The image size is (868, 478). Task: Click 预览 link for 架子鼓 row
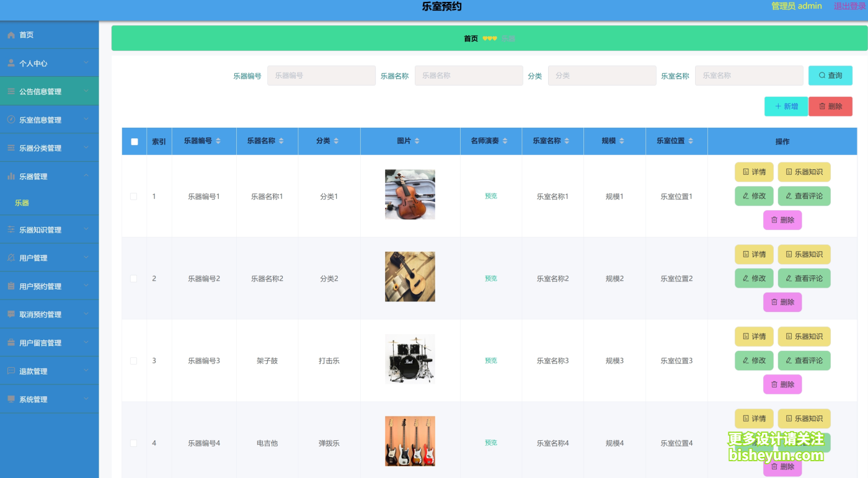coord(491,361)
